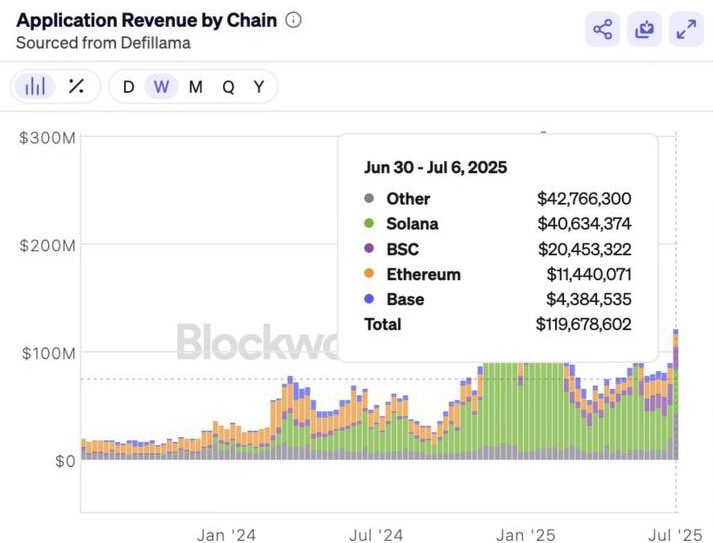The image size is (713, 543).
Task: Click the 'Sourced from Defillama' text
Action: [x=103, y=43]
